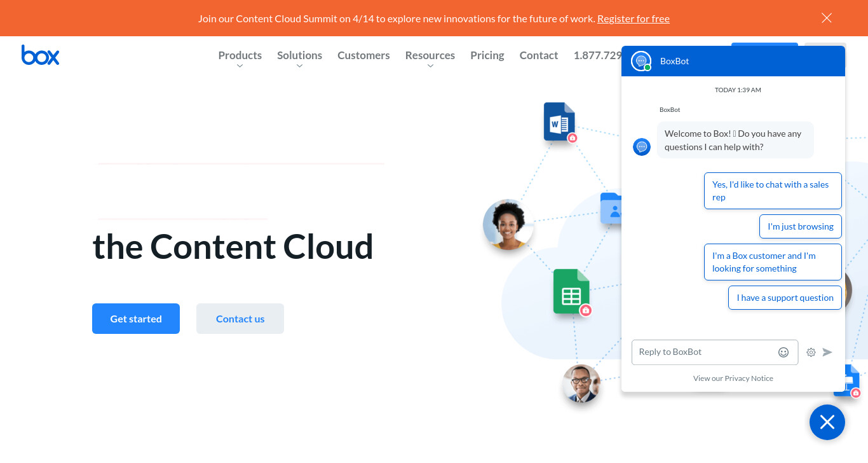This screenshot has height=463, width=868.
Task: Click the woman's profile photo
Action: coord(508,225)
